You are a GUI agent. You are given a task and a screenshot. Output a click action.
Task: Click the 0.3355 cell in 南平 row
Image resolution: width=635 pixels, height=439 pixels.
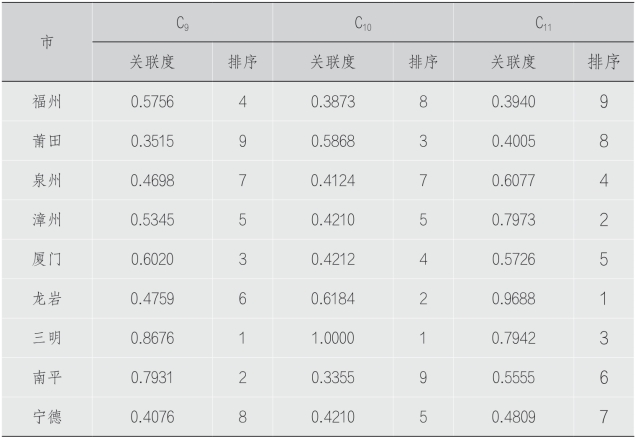tap(333, 377)
